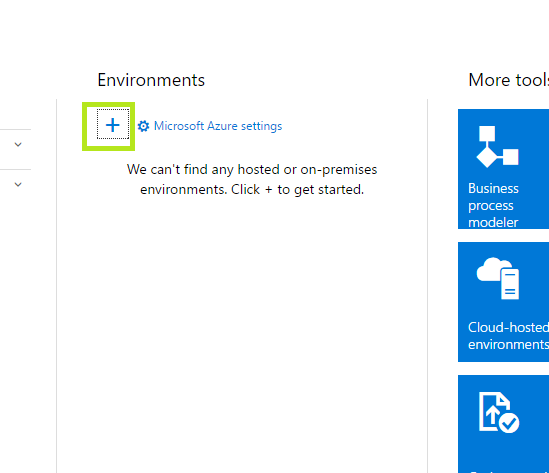This screenshot has height=473, width=549.
Task: Click the server device shape beside the cloud icon
Action: point(510,284)
